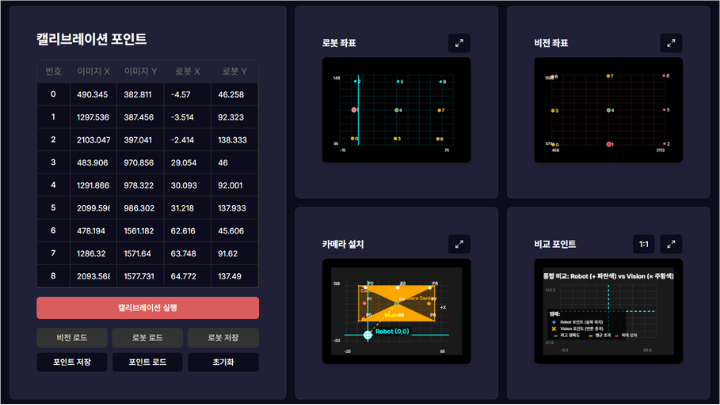The image size is (720, 405).
Task: Select 로봇 Y cell 137.49 in row 8
Action: click(231, 276)
